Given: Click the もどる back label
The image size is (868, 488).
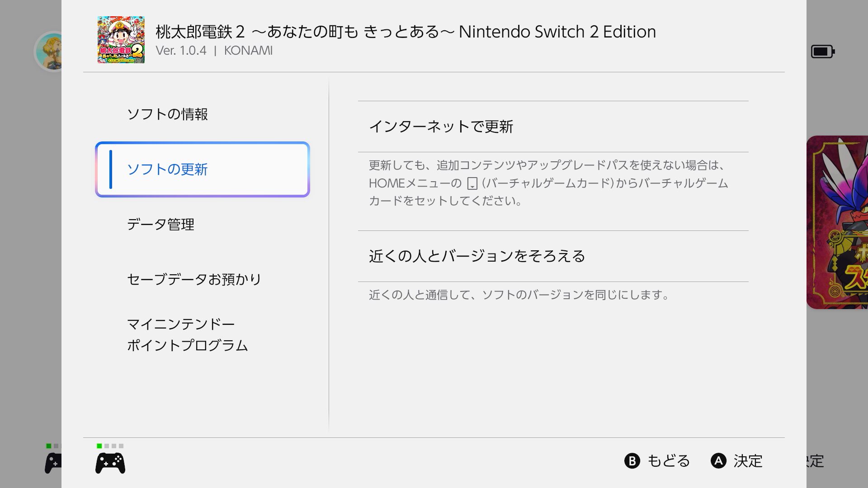Looking at the screenshot, I should coord(668,461).
